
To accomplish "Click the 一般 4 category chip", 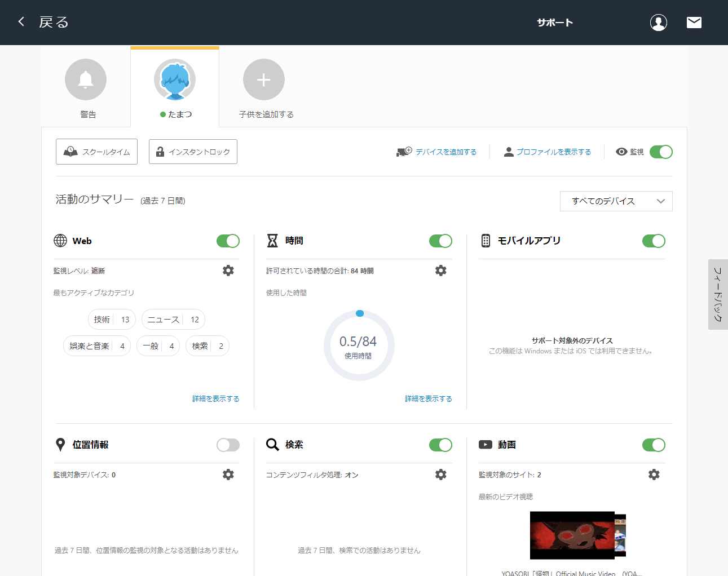I will 158,346.
